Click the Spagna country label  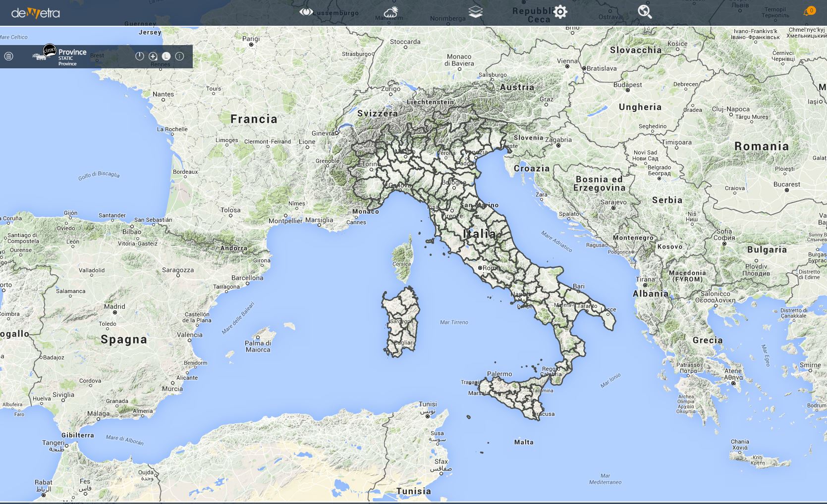click(124, 340)
